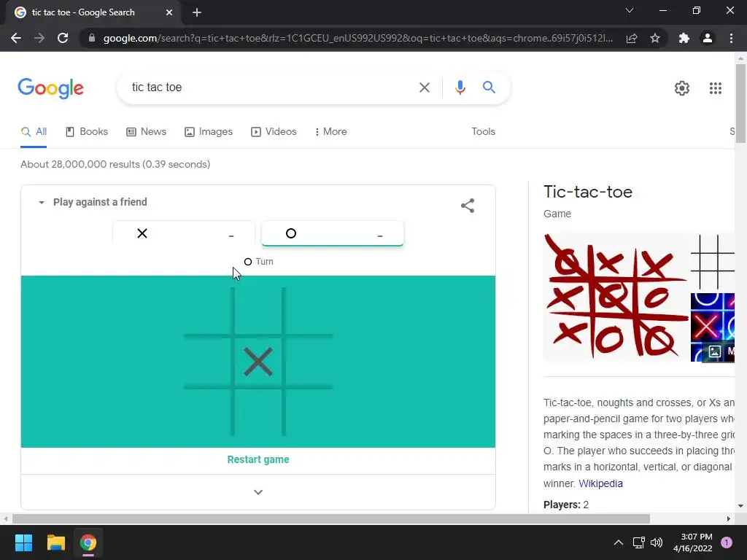Click the Tic-tac-toe knowledge panel title
Screen dimensions: 747x560
point(588,192)
